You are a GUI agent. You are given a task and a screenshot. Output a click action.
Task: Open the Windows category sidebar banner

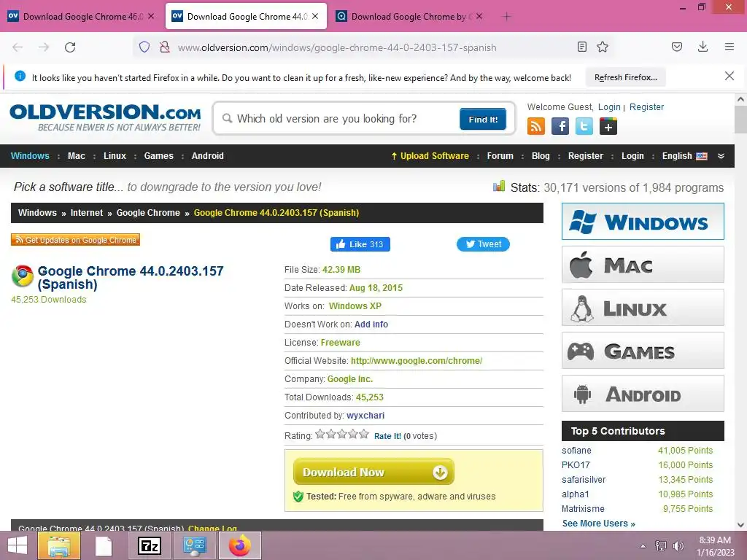point(643,222)
